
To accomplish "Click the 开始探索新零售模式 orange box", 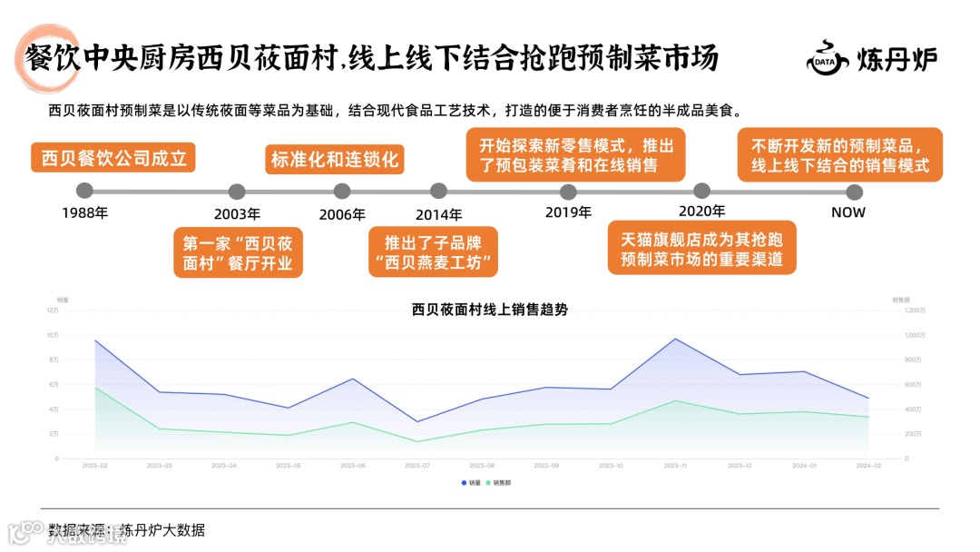I will pos(575,155).
